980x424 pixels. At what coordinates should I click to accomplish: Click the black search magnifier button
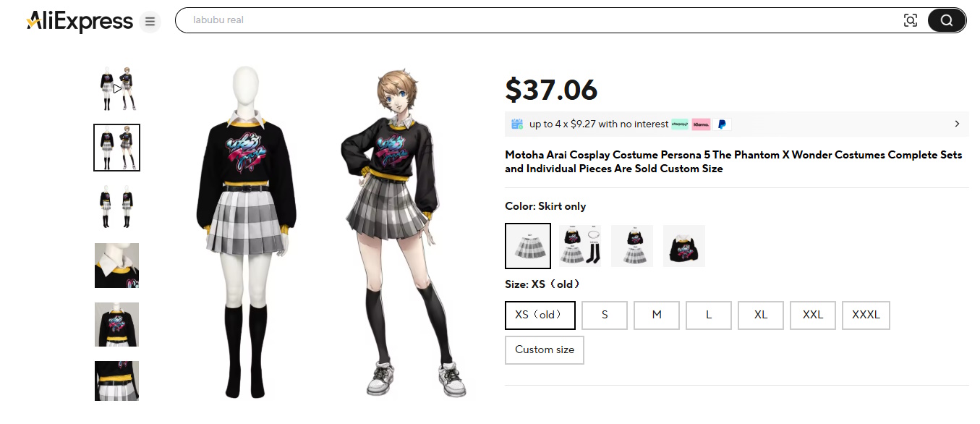coord(946,20)
